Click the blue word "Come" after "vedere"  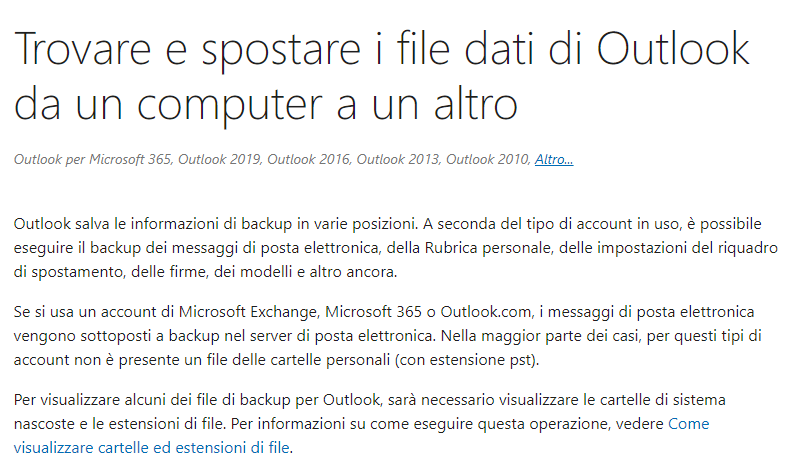coord(688,424)
